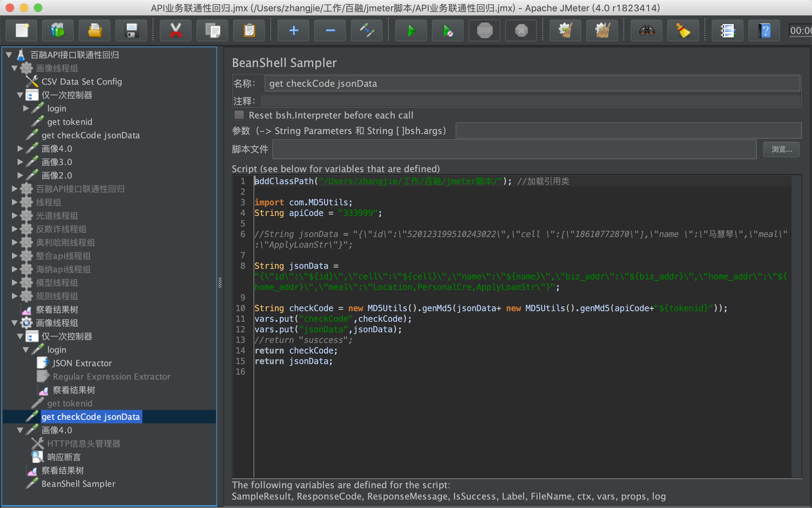Viewport: 812px width, 508px height.
Task: Select the JSON Extractor tree item
Action: coord(82,363)
